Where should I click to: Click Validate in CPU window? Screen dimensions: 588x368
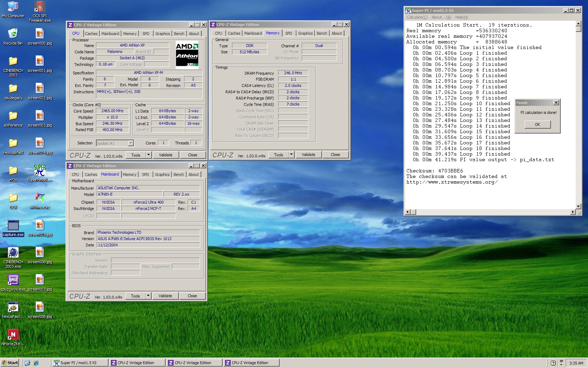tap(166, 155)
